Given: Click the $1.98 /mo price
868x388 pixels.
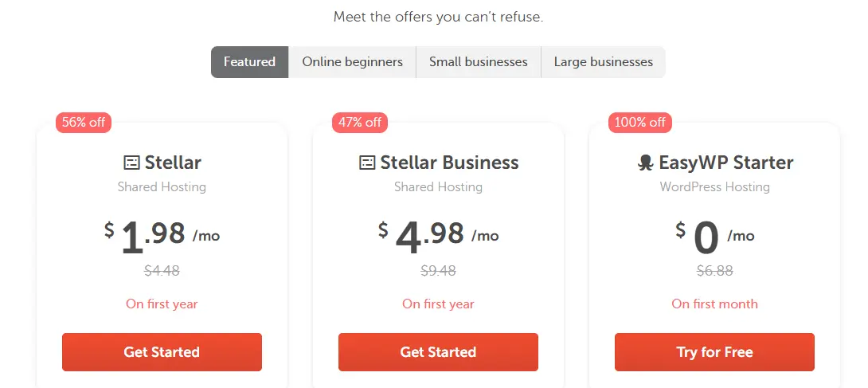Looking at the screenshot, I should [162, 237].
